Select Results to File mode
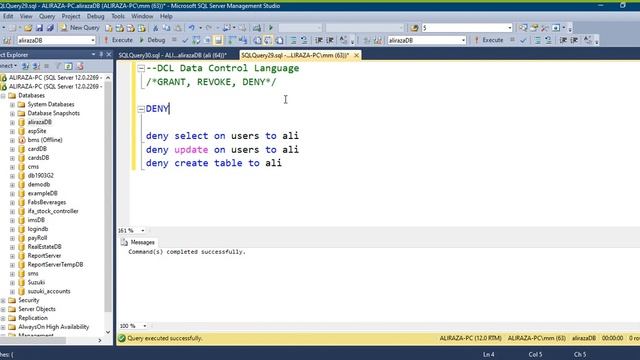640x360 pixels. pyautogui.click(x=280, y=40)
